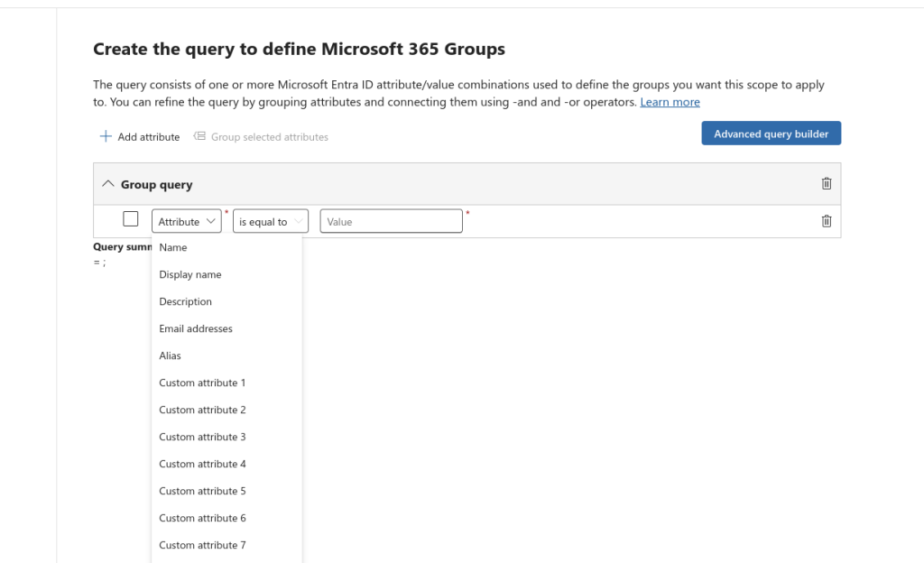The height and width of the screenshot is (563, 924).
Task: Collapse the Group query section
Action: tap(108, 184)
